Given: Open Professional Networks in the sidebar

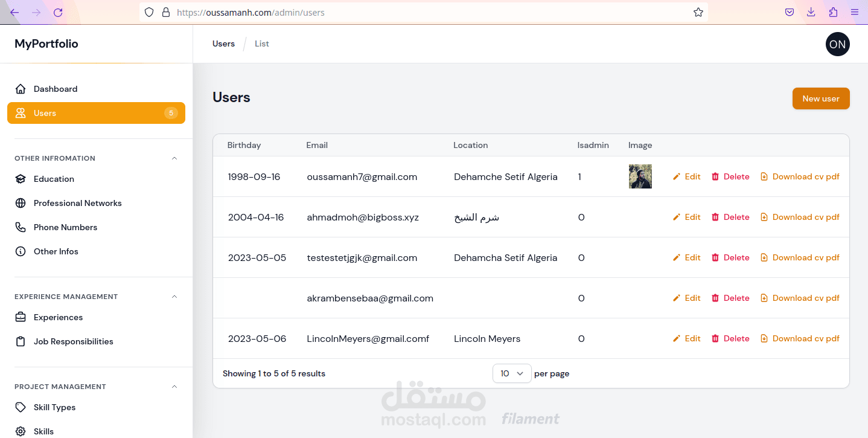Looking at the screenshot, I should [x=96, y=203].
